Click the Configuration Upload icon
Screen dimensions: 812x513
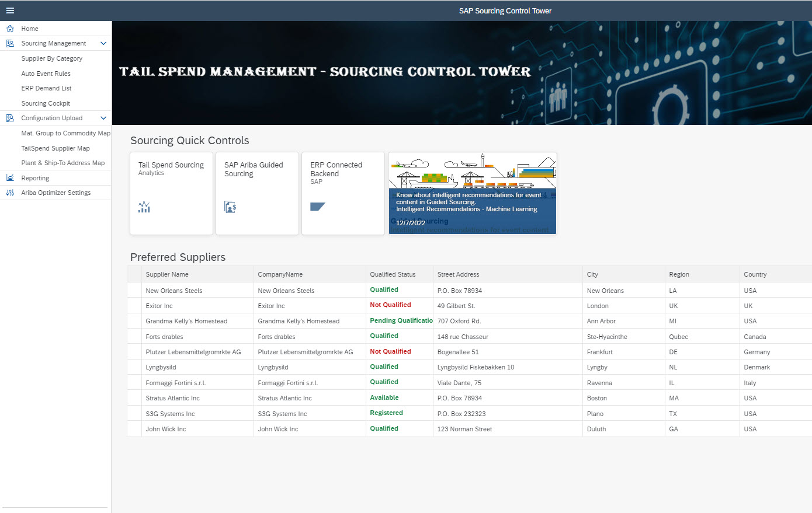click(10, 118)
